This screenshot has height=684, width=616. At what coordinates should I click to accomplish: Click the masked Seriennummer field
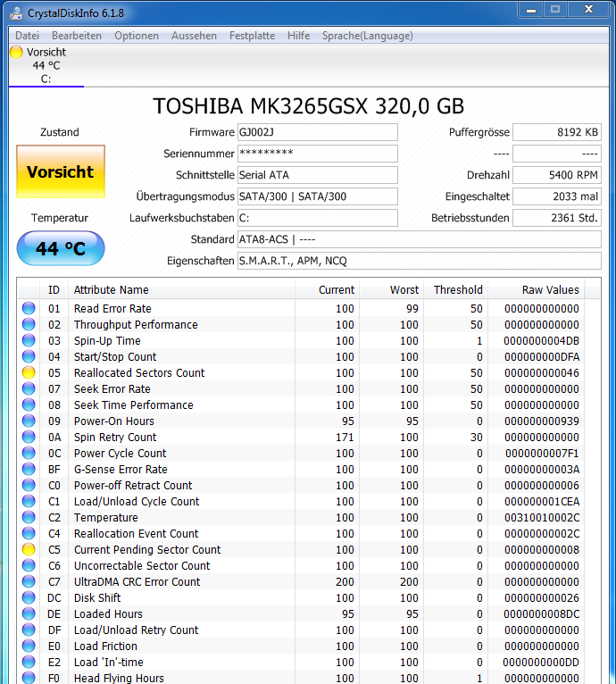pyautogui.click(x=318, y=154)
